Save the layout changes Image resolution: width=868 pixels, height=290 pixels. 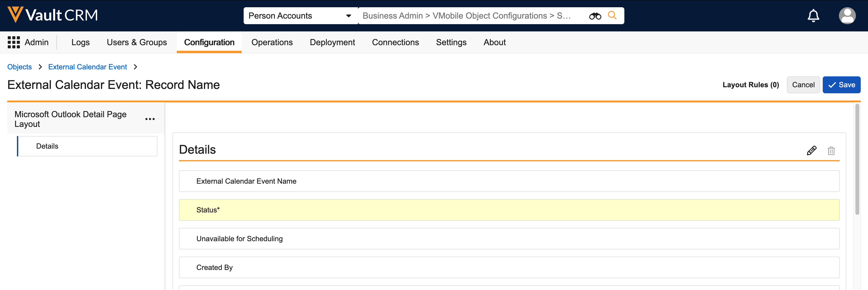[x=841, y=85]
